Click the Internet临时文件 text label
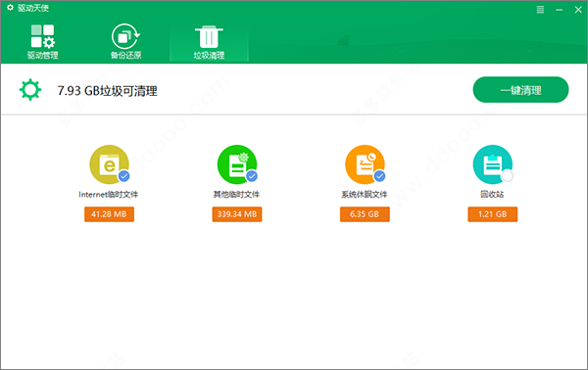The width and height of the screenshot is (588, 370). click(109, 195)
